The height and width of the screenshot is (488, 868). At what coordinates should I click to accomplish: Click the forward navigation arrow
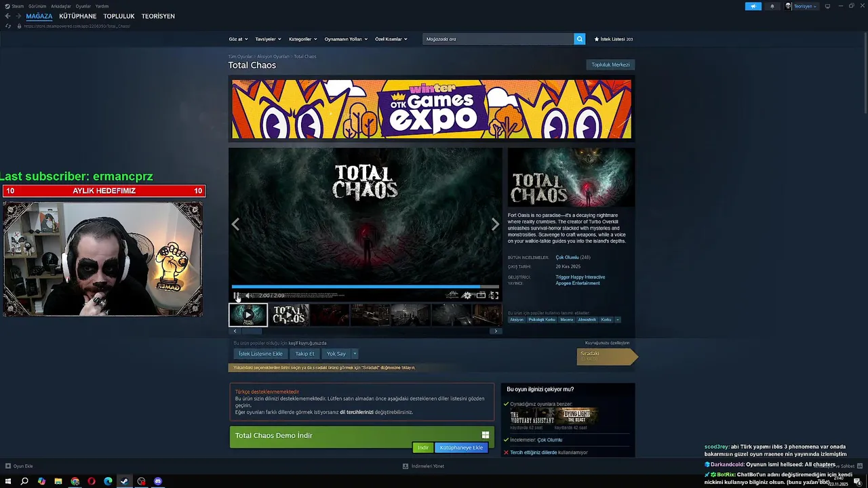pos(18,16)
